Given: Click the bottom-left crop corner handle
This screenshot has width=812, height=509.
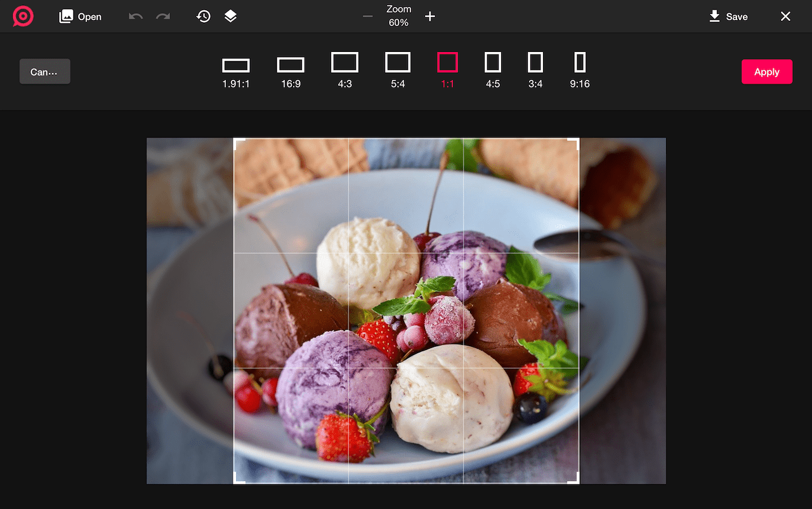Looking at the screenshot, I should [x=239, y=478].
